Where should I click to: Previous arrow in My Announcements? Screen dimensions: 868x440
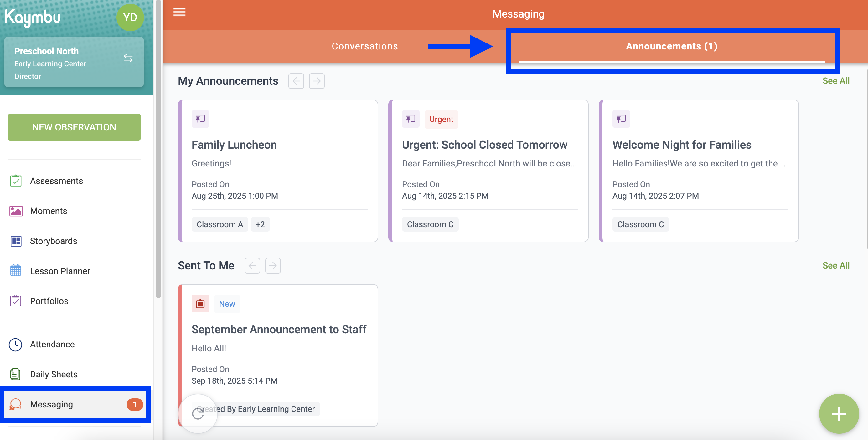296,81
